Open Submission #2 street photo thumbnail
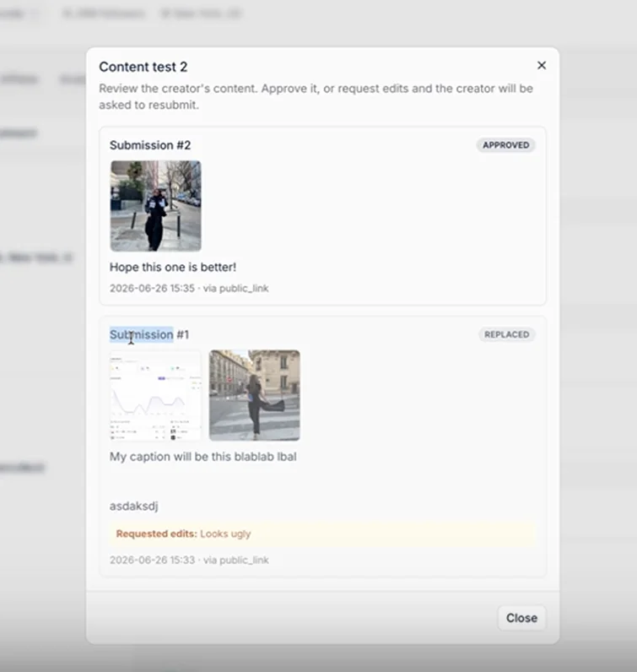Screen dimensions: 637x672 (x=155, y=206)
